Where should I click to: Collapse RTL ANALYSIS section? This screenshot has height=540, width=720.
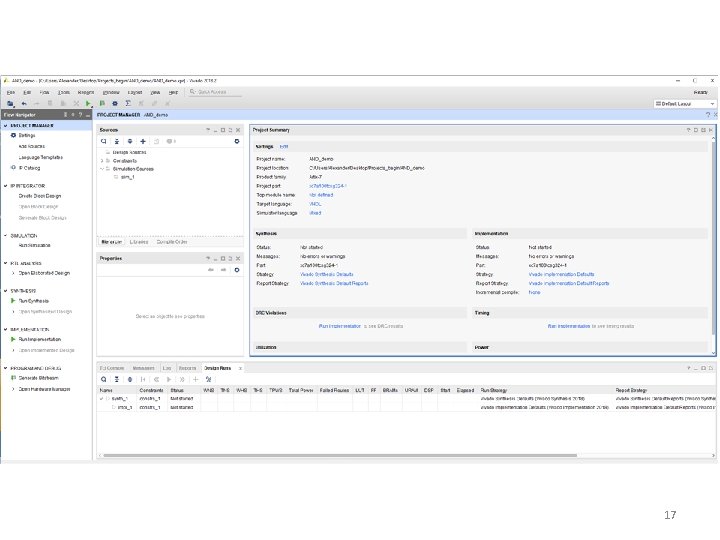coord(6,263)
